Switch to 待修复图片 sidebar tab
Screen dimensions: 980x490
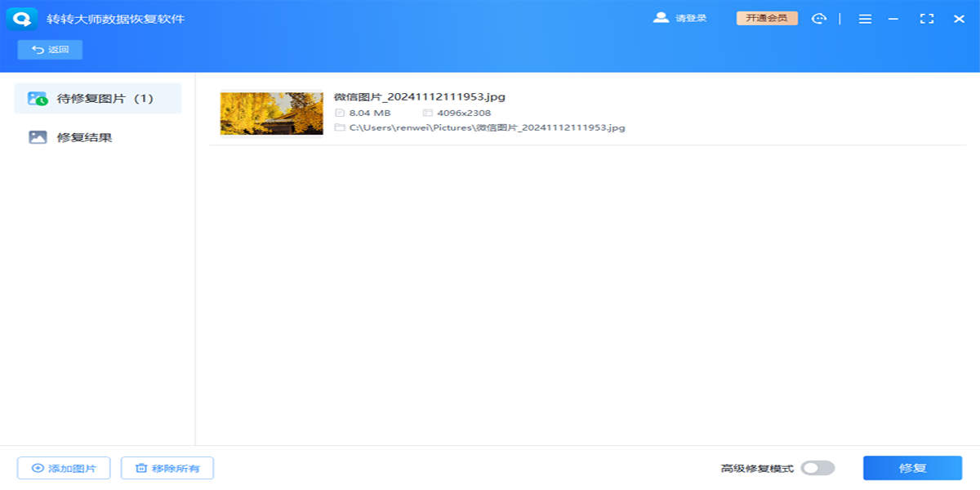tap(98, 98)
